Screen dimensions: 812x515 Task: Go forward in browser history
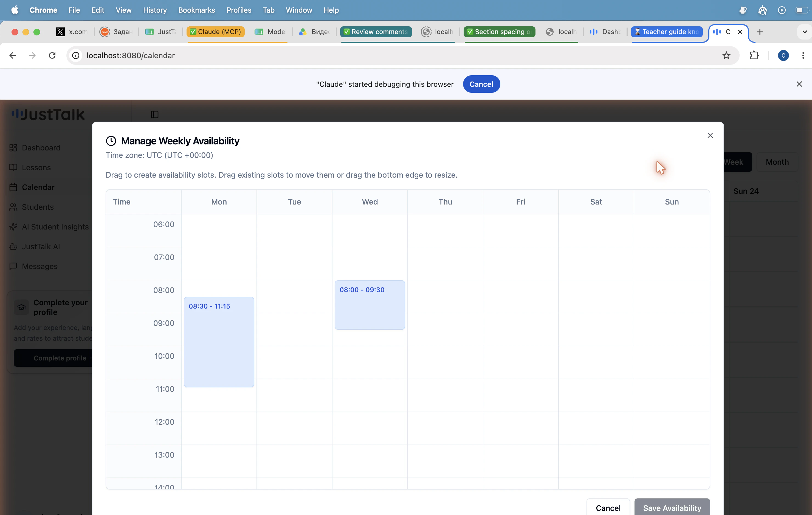[32, 55]
